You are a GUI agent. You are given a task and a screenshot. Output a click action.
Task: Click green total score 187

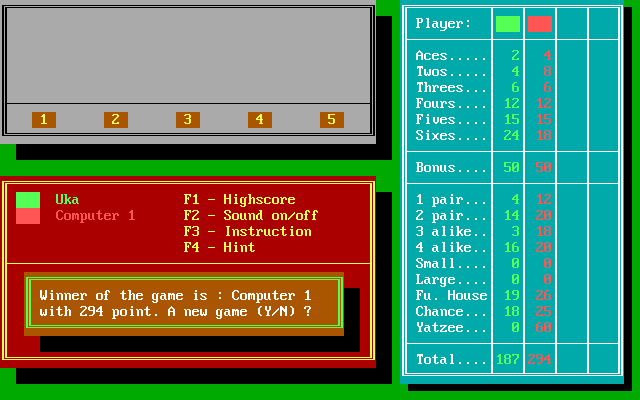tap(508, 360)
